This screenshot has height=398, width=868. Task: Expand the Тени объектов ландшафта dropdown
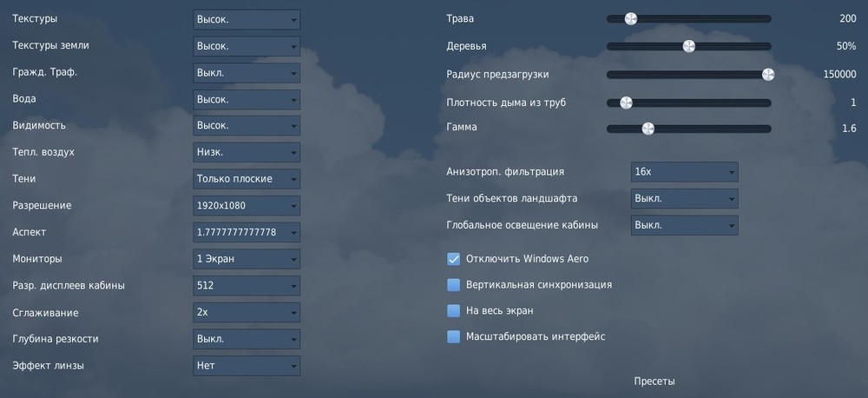click(684, 198)
